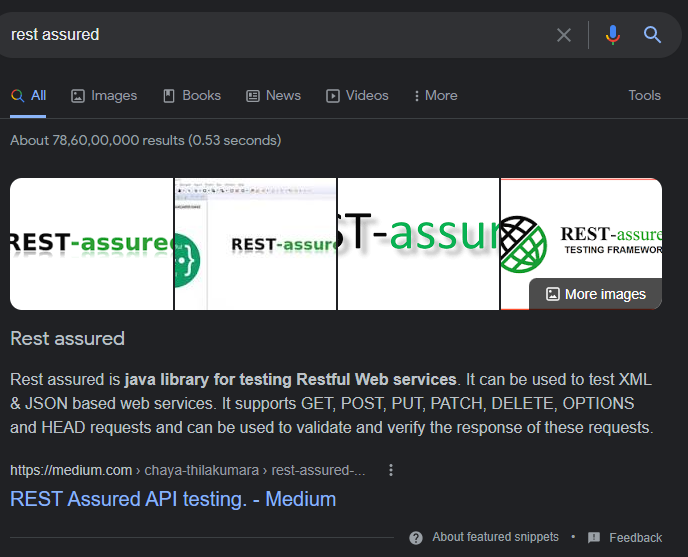Expand the More search categories menu

coord(436,96)
